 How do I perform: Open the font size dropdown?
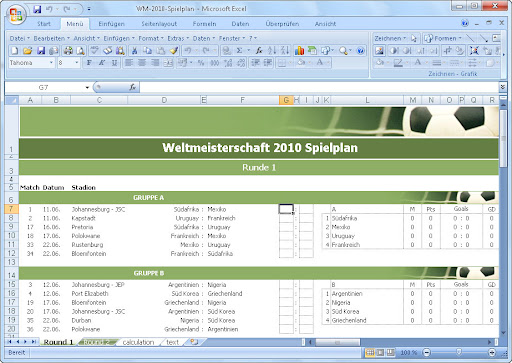coord(77,63)
